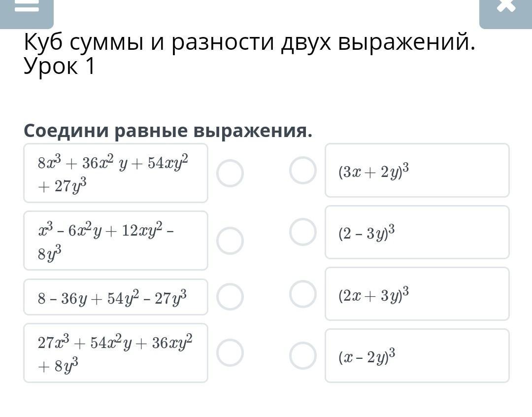Click the instruction 'Соедини равные выражения'

pyautogui.click(x=168, y=131)
